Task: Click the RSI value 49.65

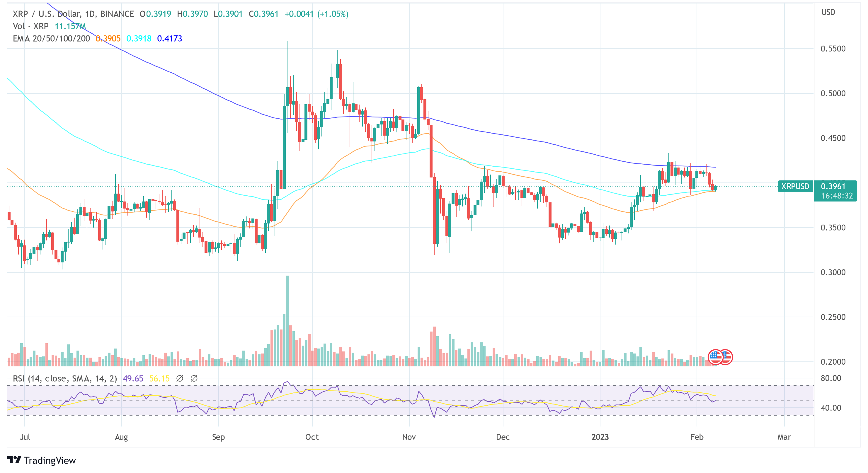Action: click(133, 378)
